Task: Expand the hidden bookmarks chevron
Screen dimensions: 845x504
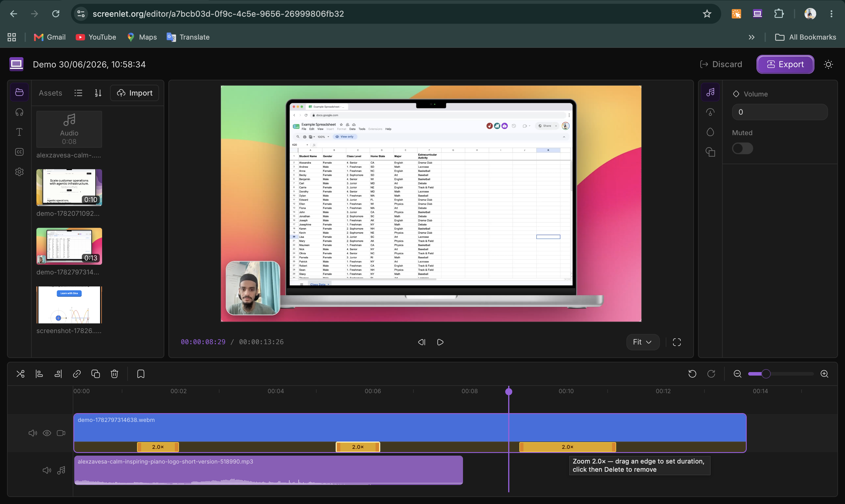Action: (x=752, y=37)
